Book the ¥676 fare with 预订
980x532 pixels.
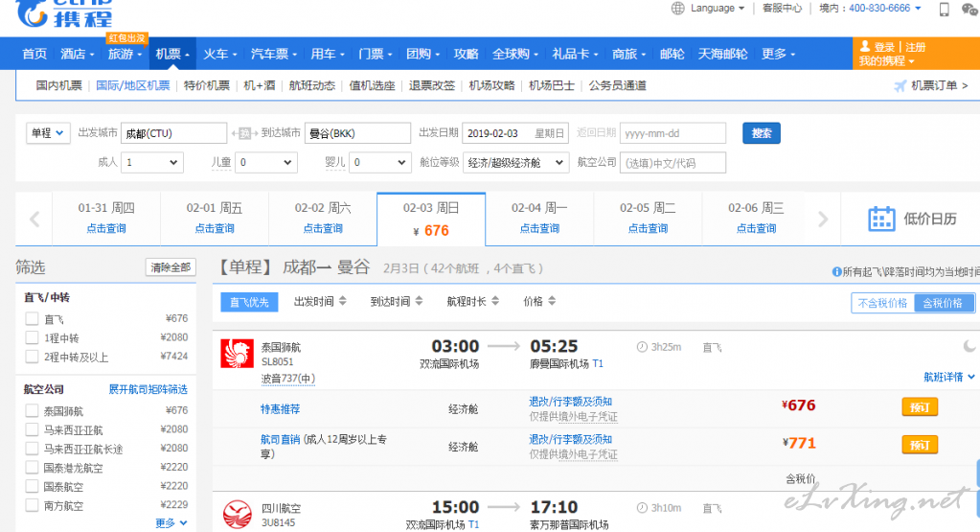pos(920,407)
